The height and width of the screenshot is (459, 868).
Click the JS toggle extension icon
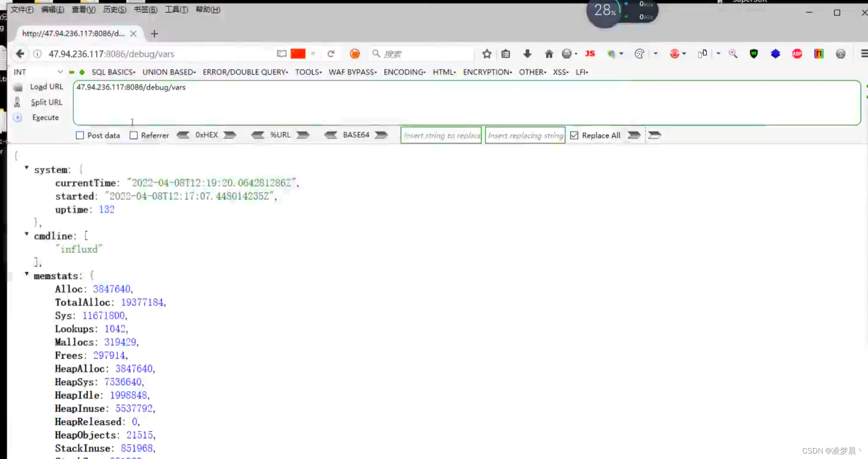pyautogui.click(x=590, y=53)
